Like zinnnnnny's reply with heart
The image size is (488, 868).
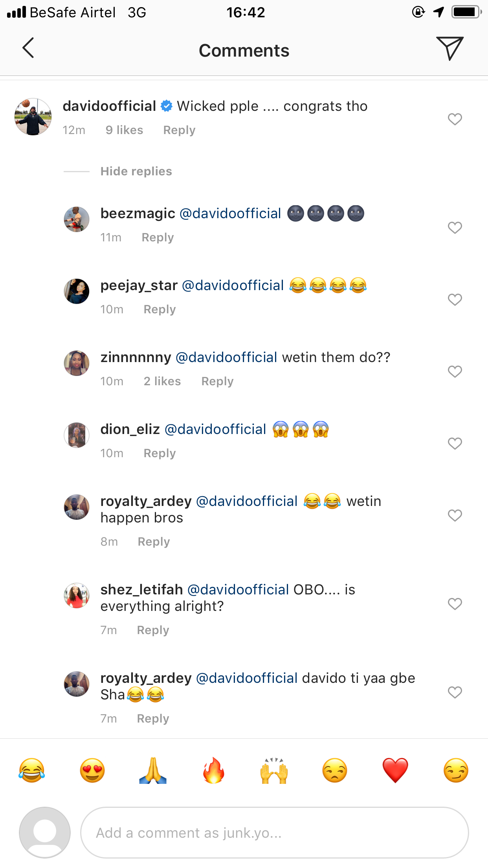pyautogui.click(x=455, y=371)
